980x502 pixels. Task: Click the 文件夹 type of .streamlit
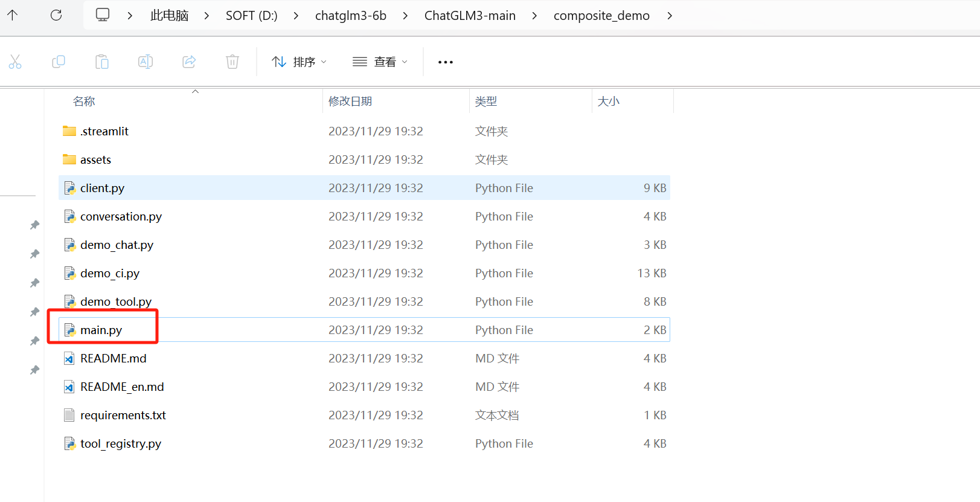point(492,131)
